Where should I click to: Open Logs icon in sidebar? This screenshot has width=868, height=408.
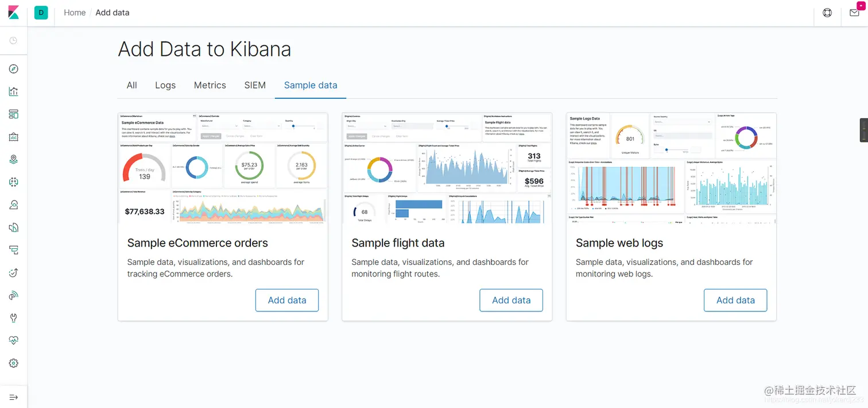[14, 228]
